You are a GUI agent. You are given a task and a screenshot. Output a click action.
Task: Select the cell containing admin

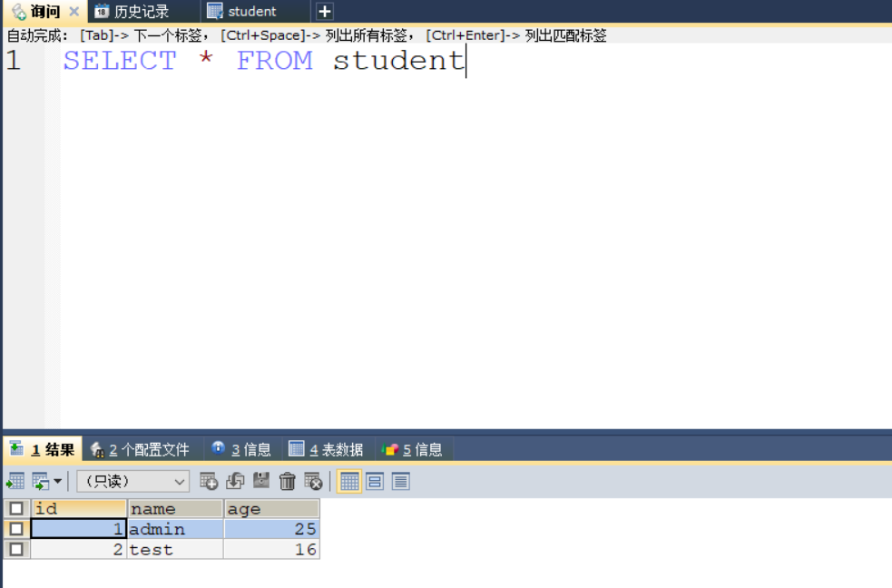[x=175, y=529]
